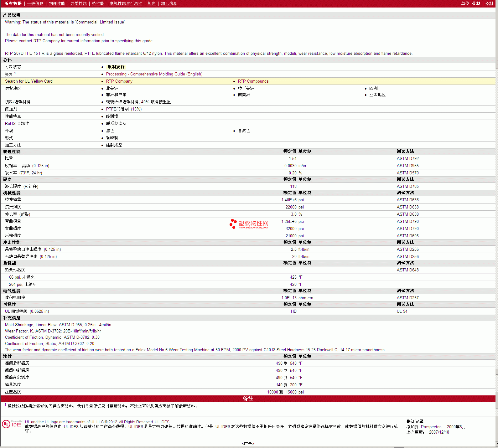Image resolution: width=498 pixels, height=448 pixels.
Task: Select the HB flame rating value
Action: 293,311
